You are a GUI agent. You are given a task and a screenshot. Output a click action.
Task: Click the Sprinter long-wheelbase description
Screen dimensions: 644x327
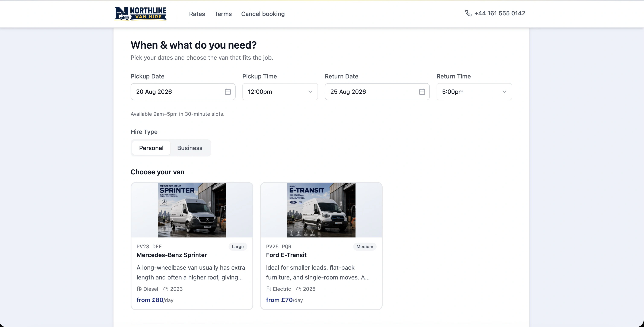click(191, 273)
